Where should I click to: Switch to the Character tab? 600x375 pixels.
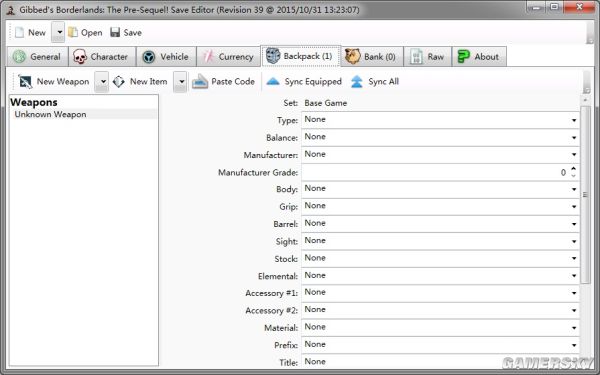[102, 57]
